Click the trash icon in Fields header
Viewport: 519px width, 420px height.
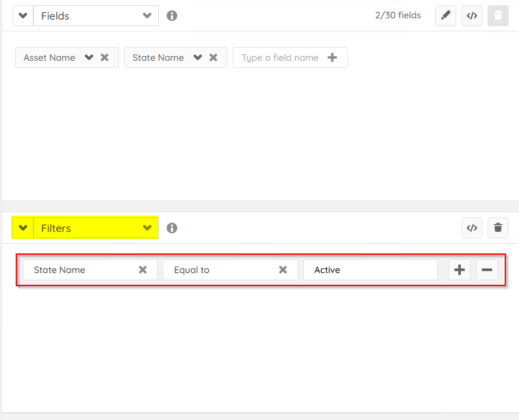pos(498,16)
